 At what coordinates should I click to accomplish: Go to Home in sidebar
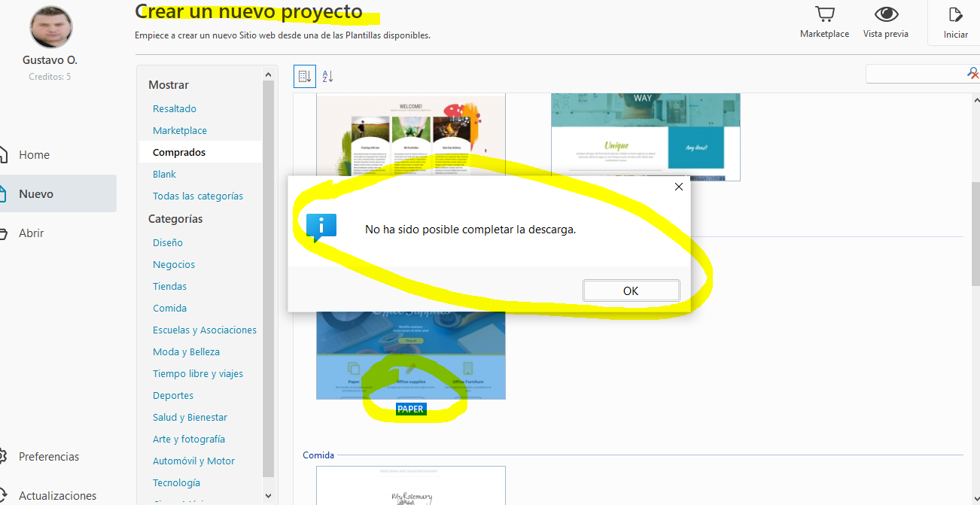click(x=35, y=154)
